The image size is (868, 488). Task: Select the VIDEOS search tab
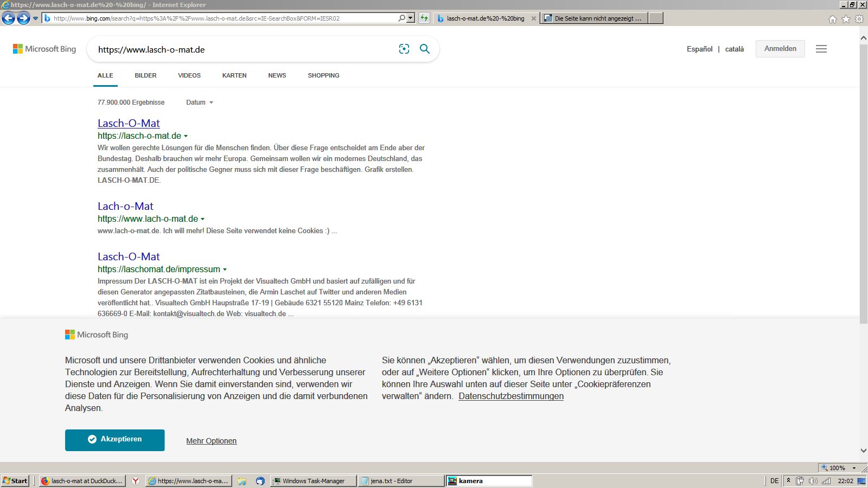(x=189, y=75)
